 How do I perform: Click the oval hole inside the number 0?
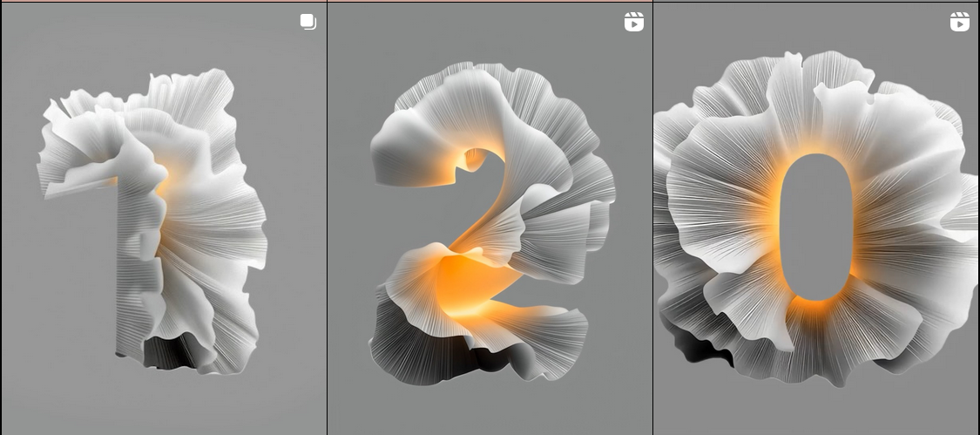tap(815, 227)
